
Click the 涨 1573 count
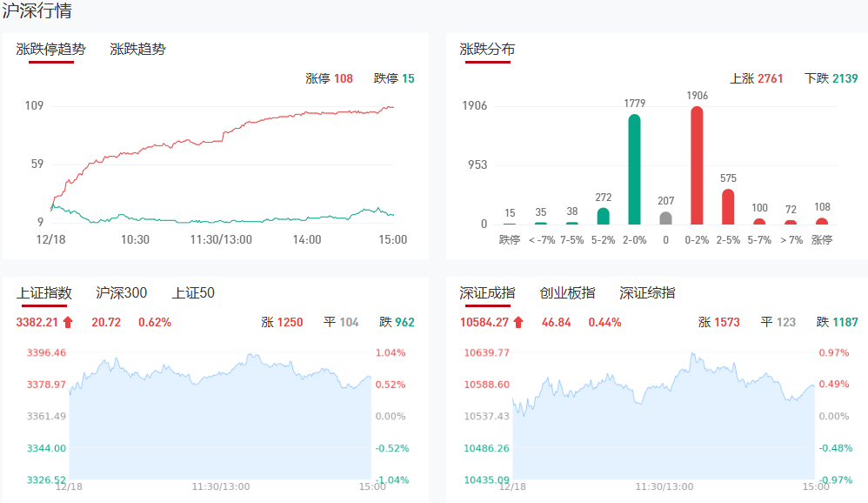click(x=719, y=322)
